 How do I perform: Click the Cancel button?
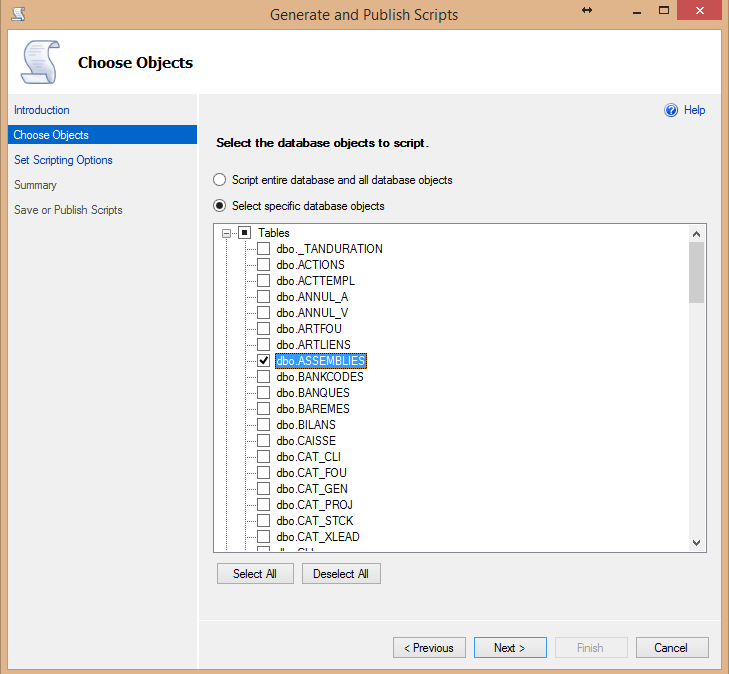tap(671, 648)
